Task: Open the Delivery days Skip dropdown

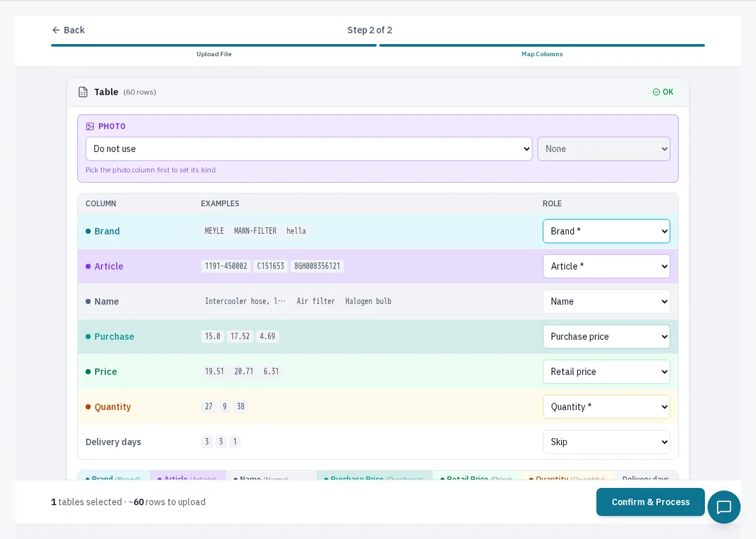Action: [606, 442]
